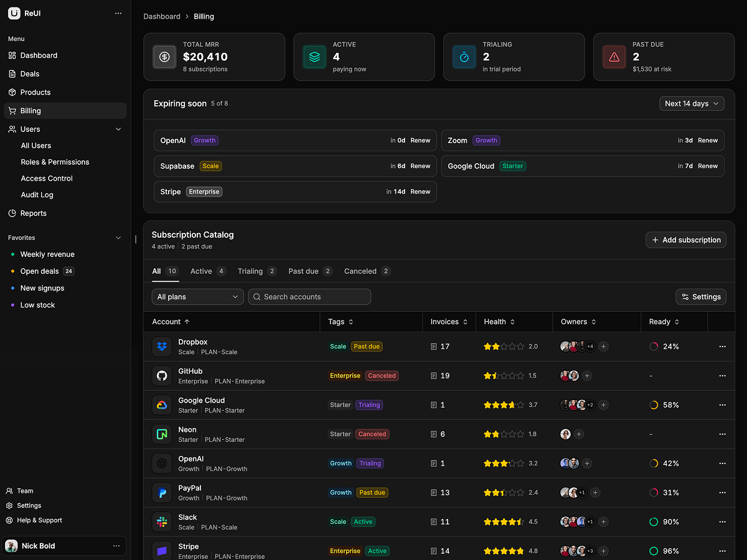Open the All plans dropdown
This screenshot has height=560, width=747.
click(x=198, y=297)
